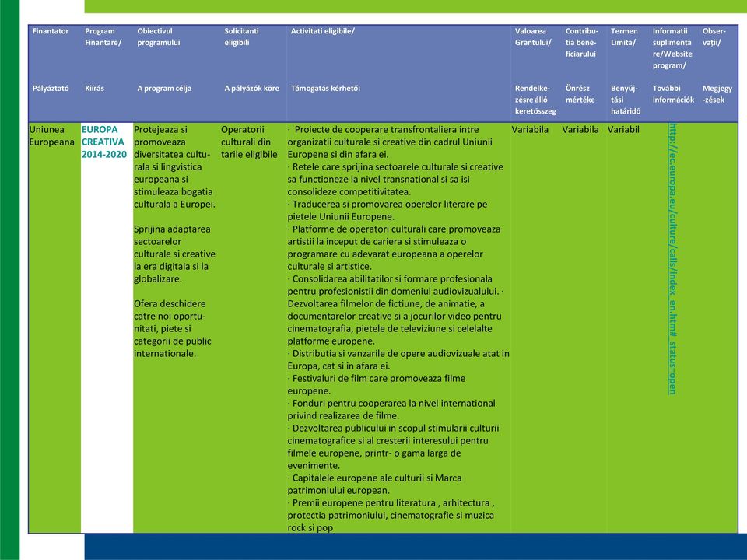This screenshot has height=560, width=747.
Task: Select the 'A pályázók köre' label
Action: coord(251,89)
